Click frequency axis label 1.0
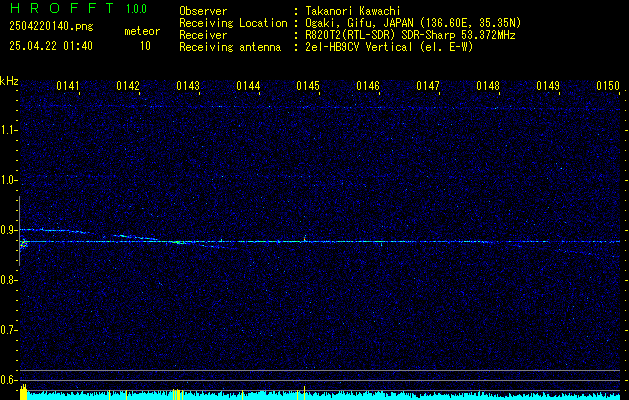Viewport: 629px width, 400px height. tap(8, 181)
